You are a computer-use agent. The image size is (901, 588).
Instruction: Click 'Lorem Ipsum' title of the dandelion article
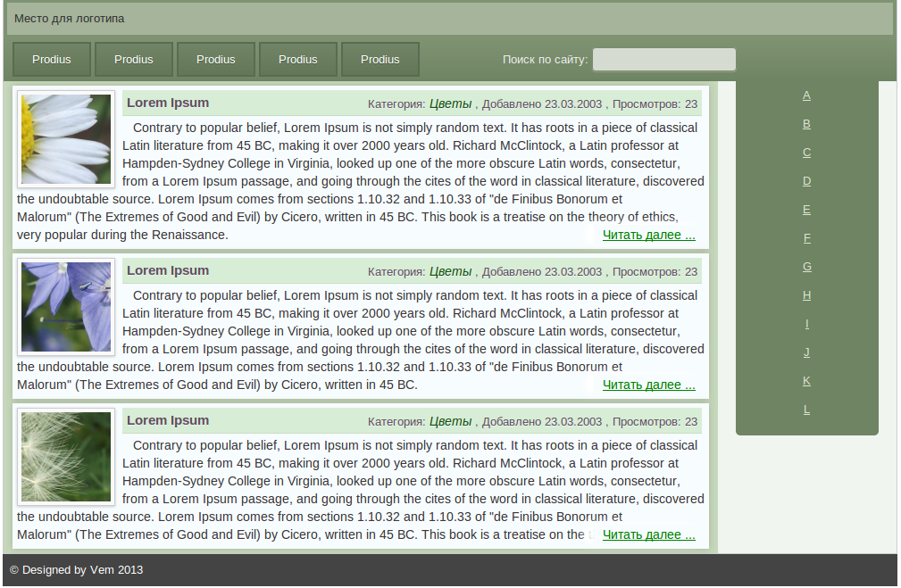click(168, 420)
